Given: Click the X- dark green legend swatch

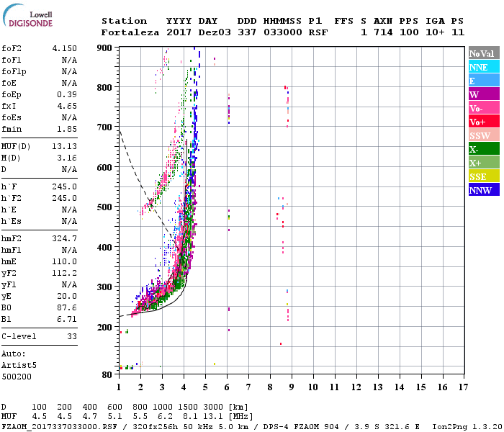Looking at the screenshot, I should (484, 148).
